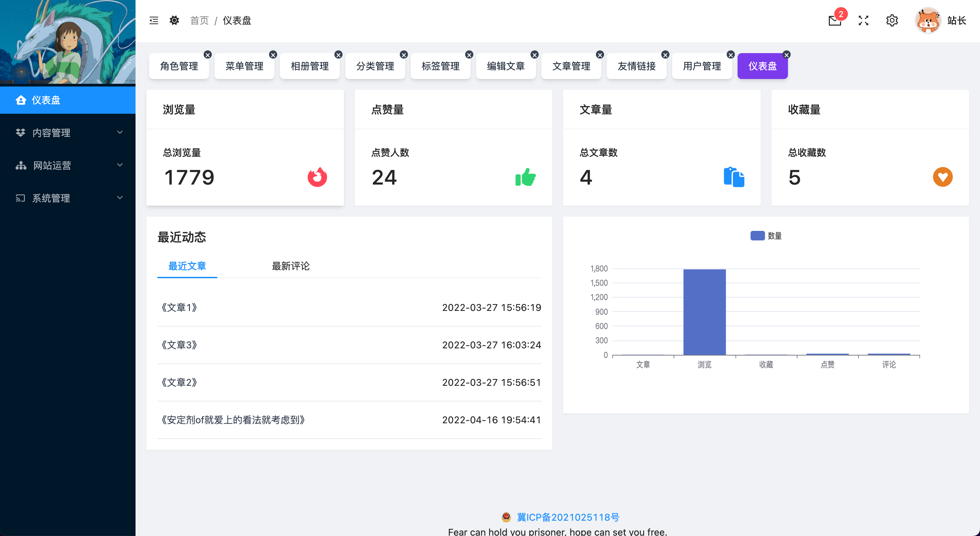Image resolution: width=980 pixels, height=536 pixels.
Task: Select 仪表盘 in the sidebar
Action: coord(68,100)
